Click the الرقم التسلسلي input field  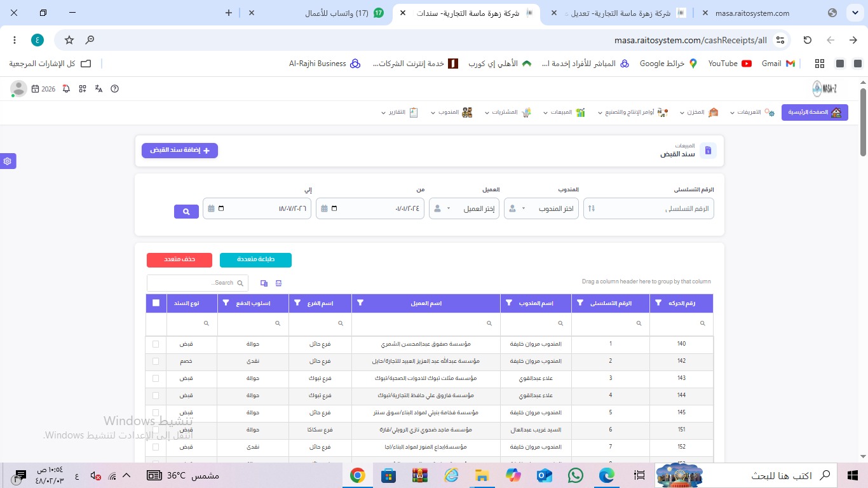pos(649,208)
